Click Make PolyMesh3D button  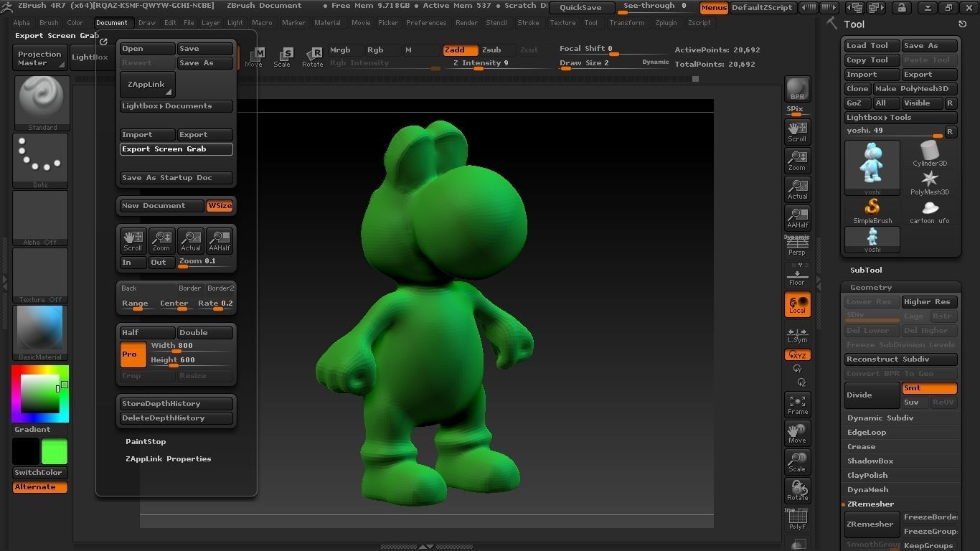915,89
